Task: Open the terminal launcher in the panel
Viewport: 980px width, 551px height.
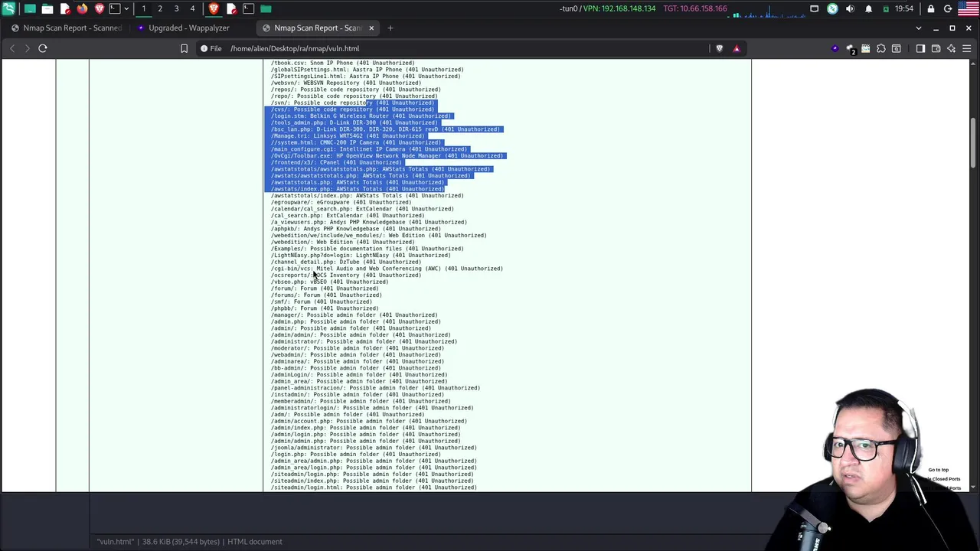Action: [x=115, y=8]
